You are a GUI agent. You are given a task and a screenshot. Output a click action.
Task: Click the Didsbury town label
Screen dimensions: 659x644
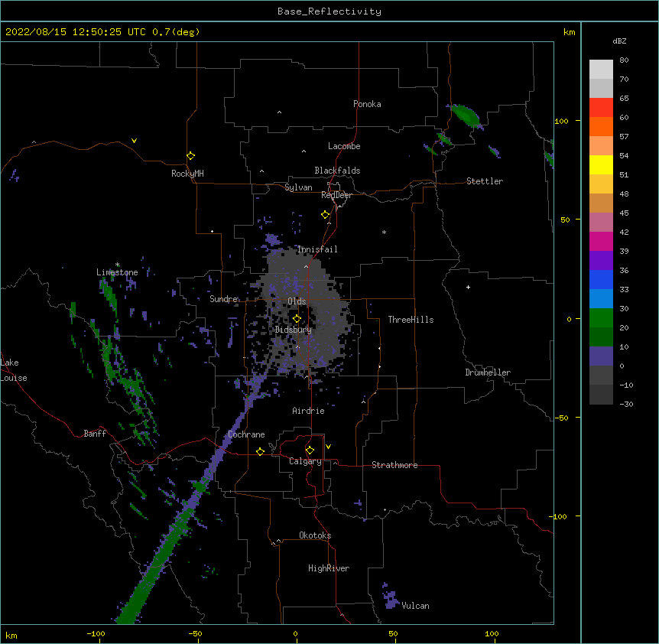point(294,330)
